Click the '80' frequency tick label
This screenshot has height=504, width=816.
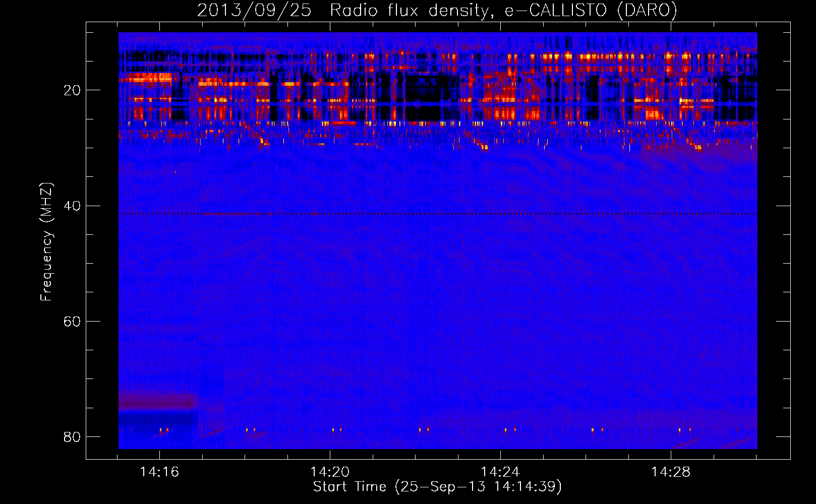point(72,436)
